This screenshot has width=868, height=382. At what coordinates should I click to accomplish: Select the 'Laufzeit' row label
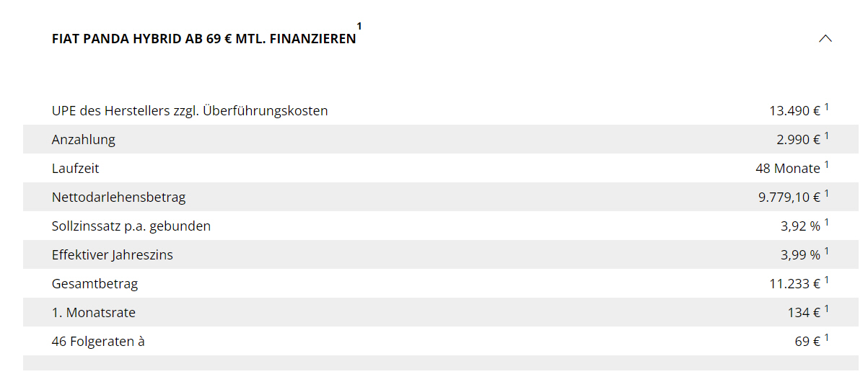tap(76, 169)
